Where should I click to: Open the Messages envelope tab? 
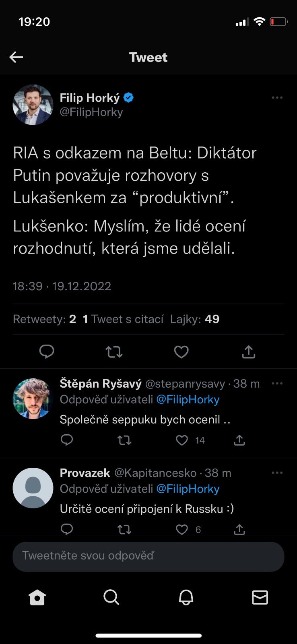click(260, 598)
